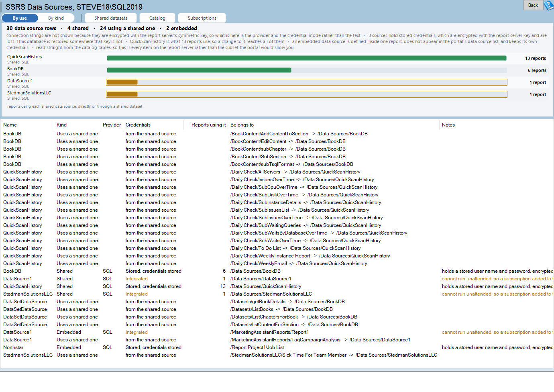Click the Northstar name cell

pyautogui.click(x=13, y=347)
